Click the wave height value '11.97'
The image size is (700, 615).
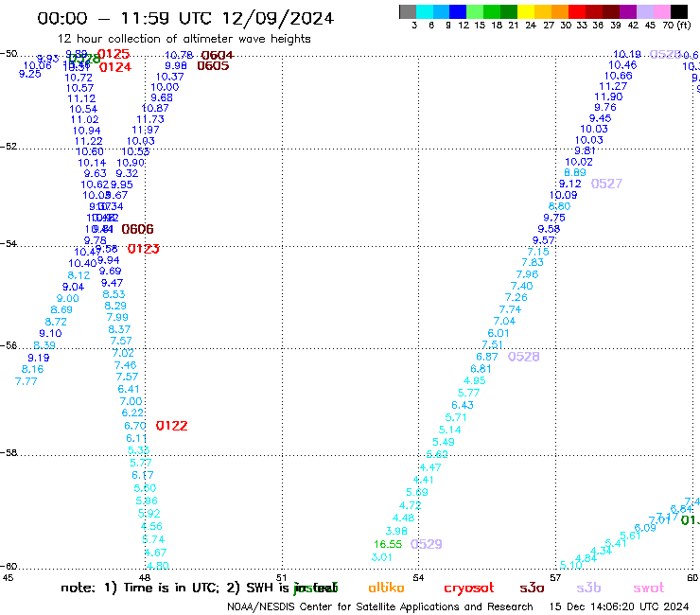click(146, 130)
